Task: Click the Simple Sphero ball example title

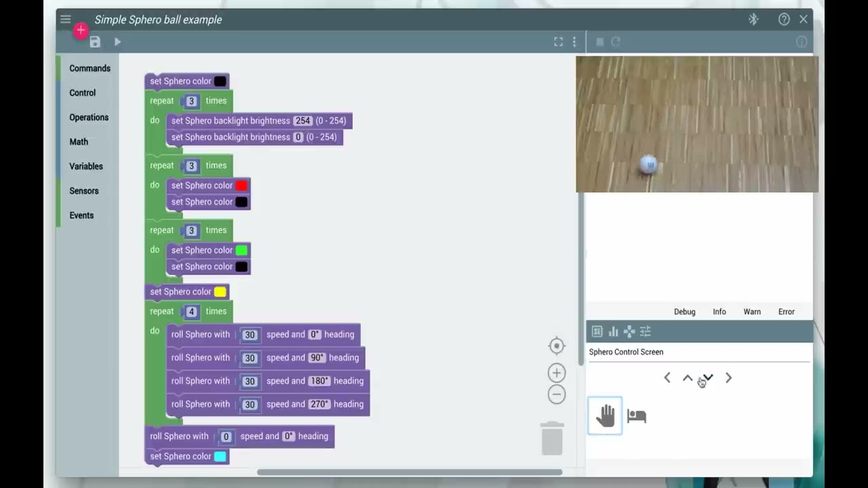Action: pos(158,20)
